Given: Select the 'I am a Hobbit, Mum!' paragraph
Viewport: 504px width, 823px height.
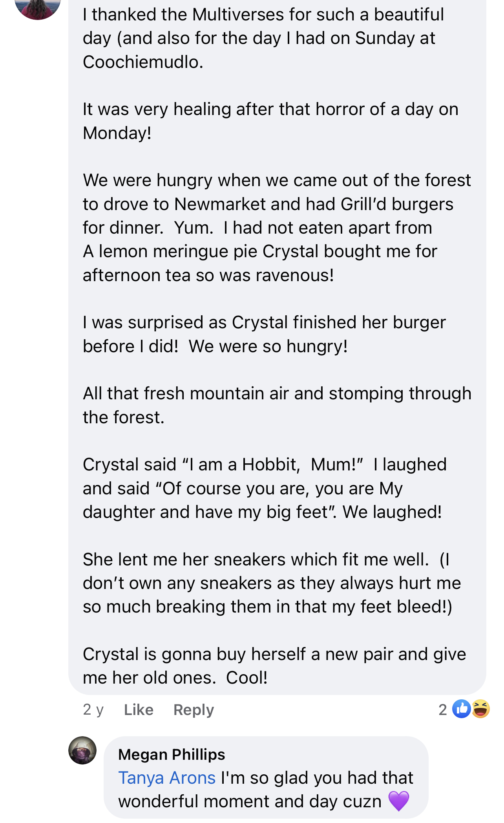Looking at the screenshot, I should [x=265, y=488].
